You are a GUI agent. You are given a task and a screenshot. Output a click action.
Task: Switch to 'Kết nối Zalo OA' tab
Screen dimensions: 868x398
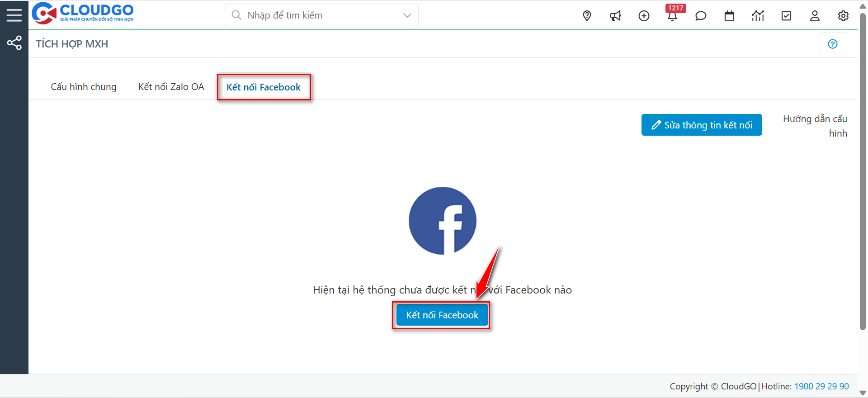(x=171, y=87)
